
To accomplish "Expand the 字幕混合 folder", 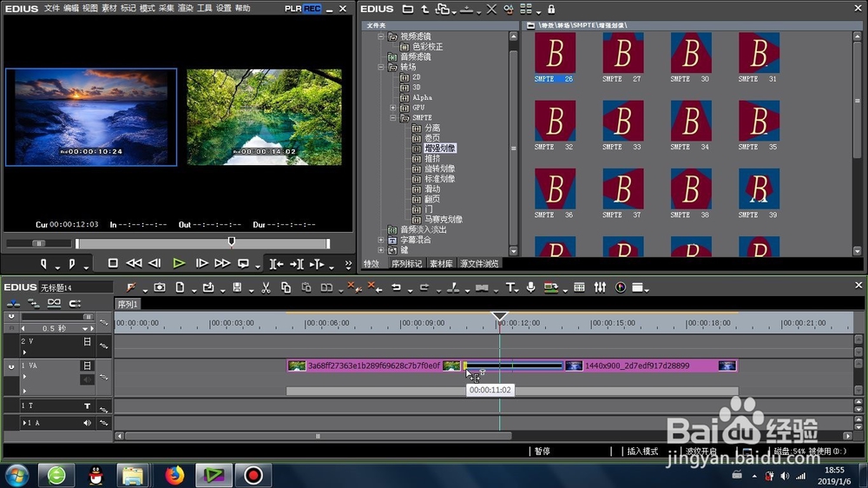I will coord(381,240).
